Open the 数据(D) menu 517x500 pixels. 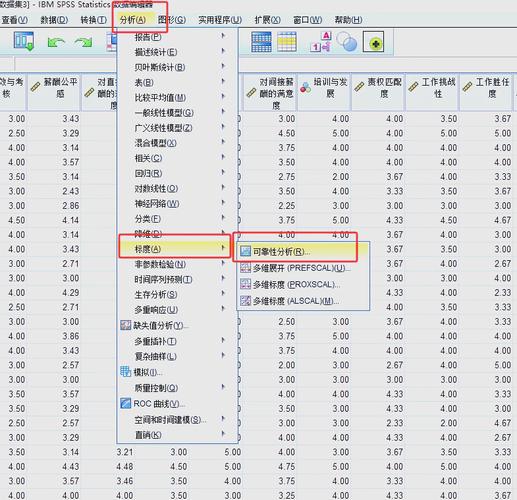(54, 20)
